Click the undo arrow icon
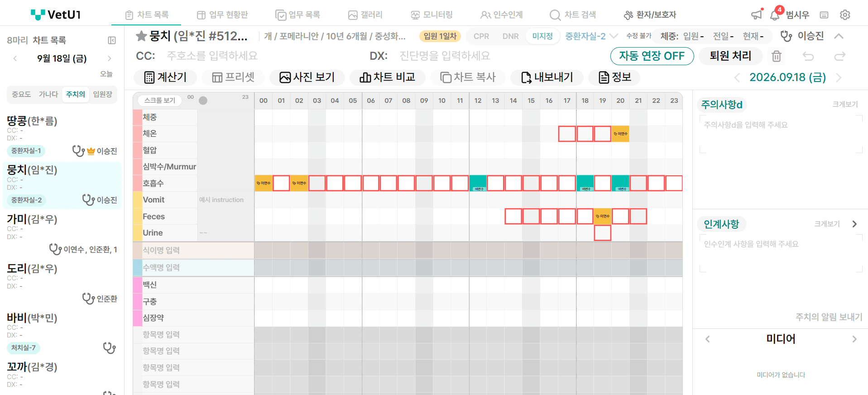868x395 pixels. tap(808, 56)
